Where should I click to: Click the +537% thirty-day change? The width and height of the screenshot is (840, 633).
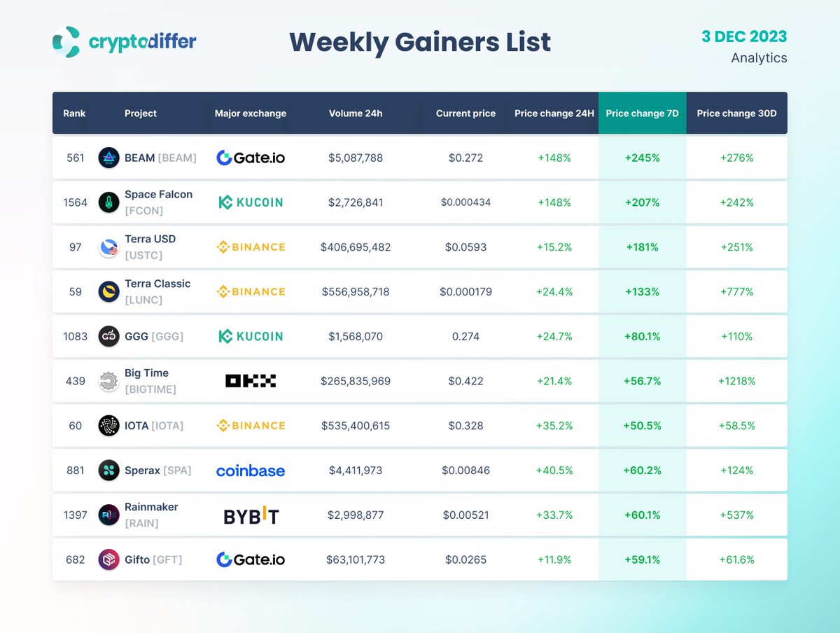click(x=736, y=515)
